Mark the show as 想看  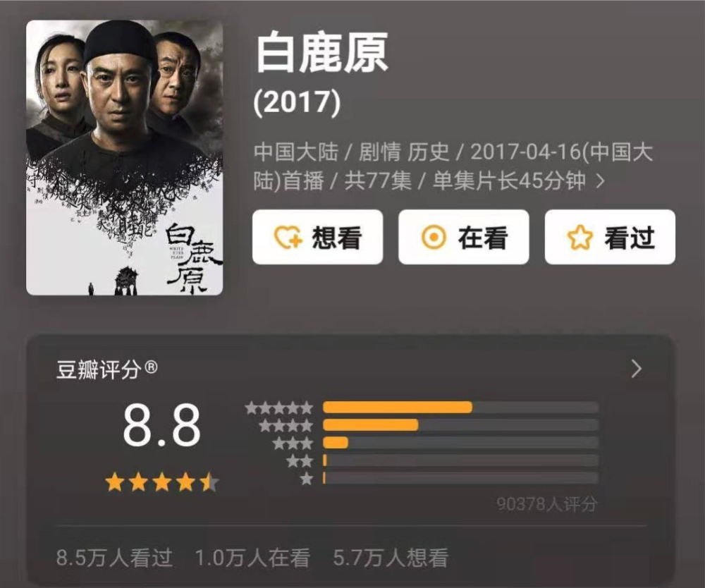[x=317, y=237]
